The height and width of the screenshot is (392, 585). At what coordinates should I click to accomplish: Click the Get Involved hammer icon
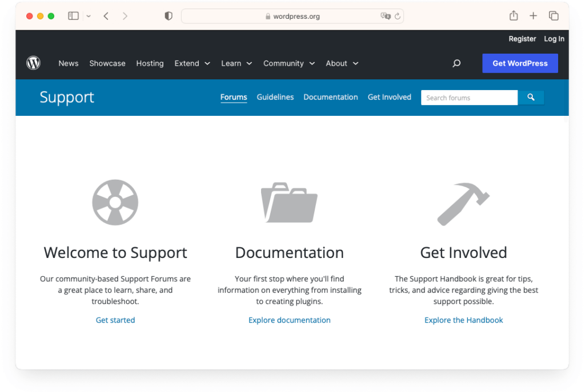coord(463,204)
